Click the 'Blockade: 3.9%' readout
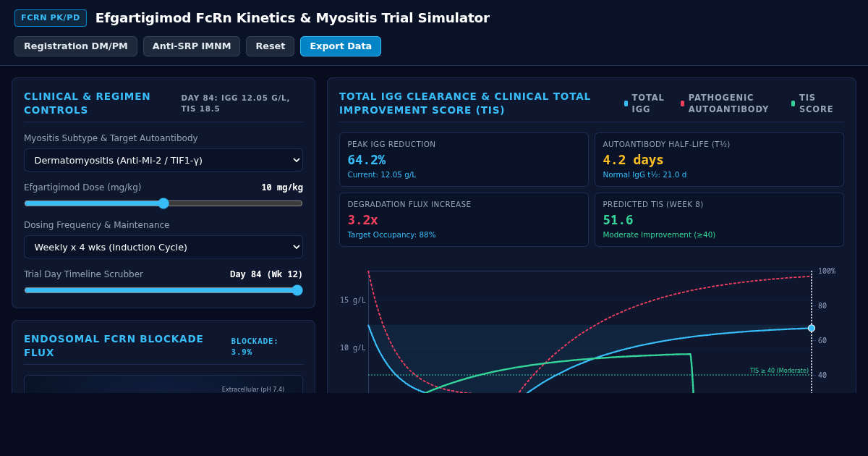The width and height of the screenshot is (868, 456). 255,347
